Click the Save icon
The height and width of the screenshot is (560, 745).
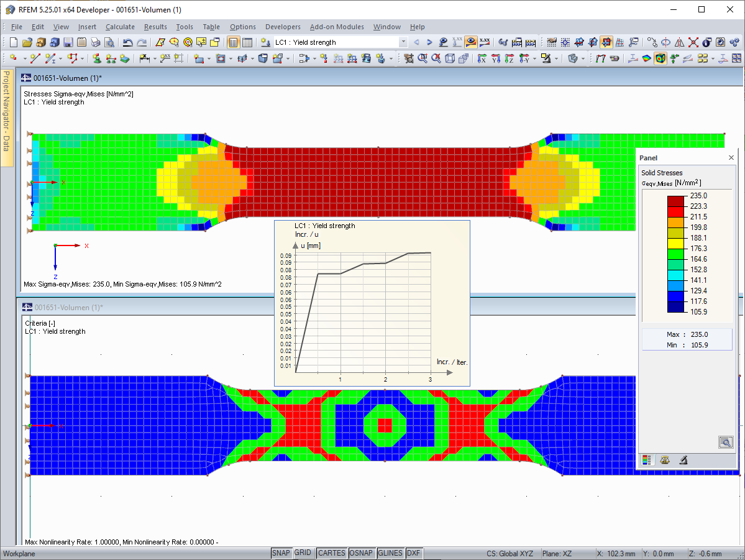(x=68, y=42)
